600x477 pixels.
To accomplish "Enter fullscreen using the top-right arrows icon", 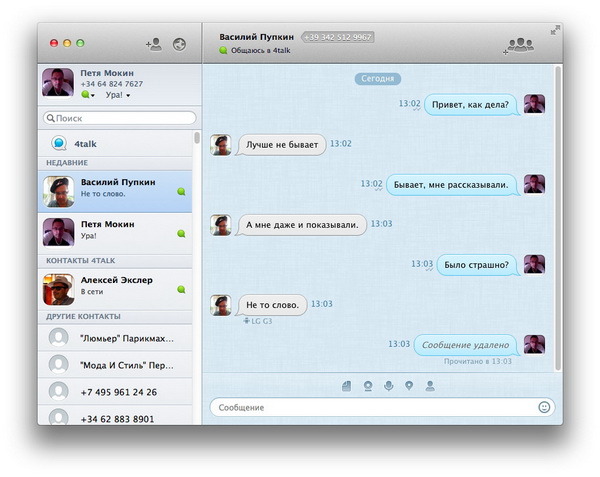I will coord(555,30).
